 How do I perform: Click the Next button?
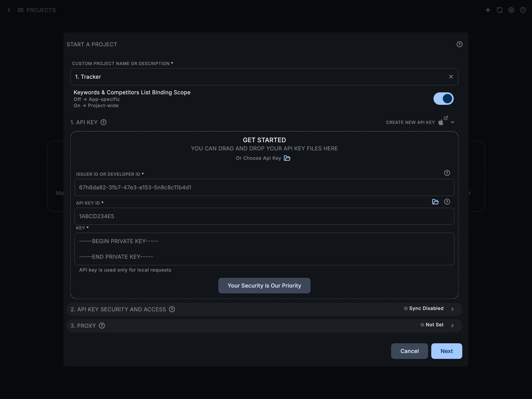[x=446, y=351]
